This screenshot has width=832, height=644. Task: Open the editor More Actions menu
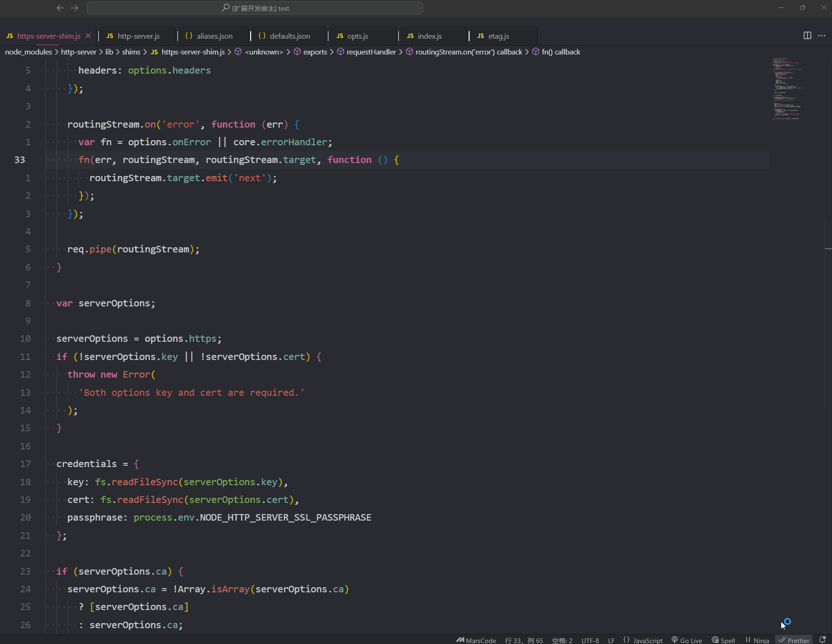[822, 36]
